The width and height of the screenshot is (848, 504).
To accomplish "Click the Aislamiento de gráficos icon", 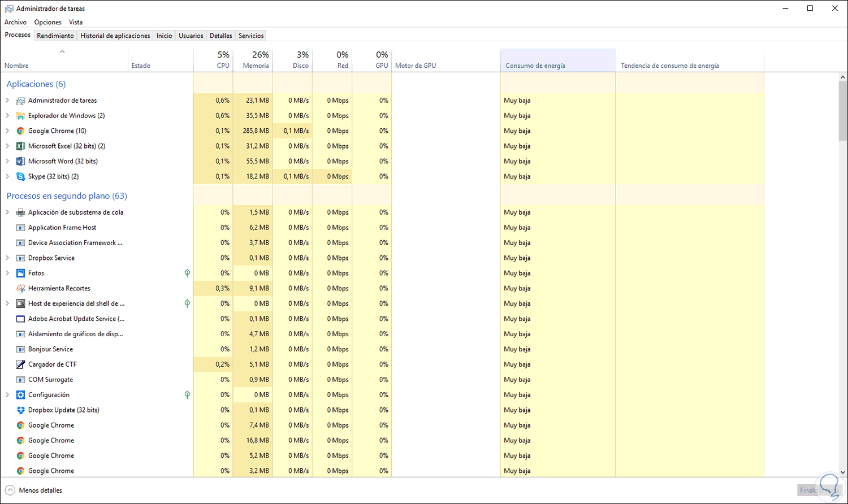I will 20,334.
